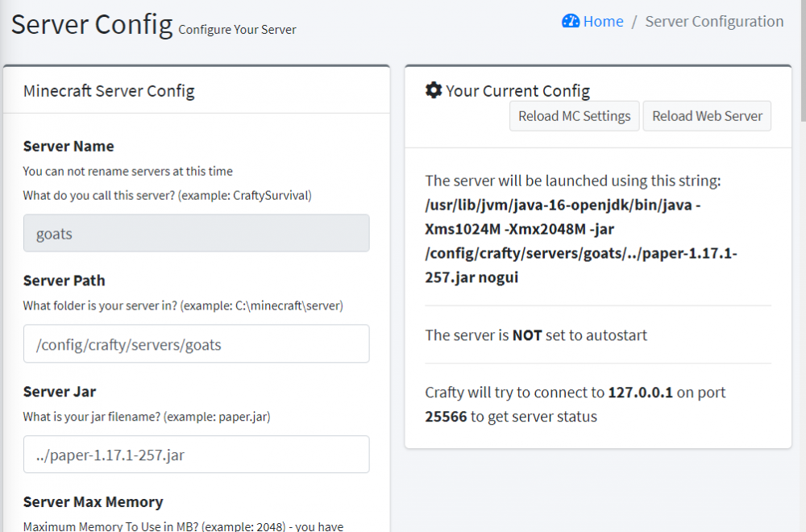Click the 'Server Config' page title
The image size is (806, 532).
tap(92, 24)
